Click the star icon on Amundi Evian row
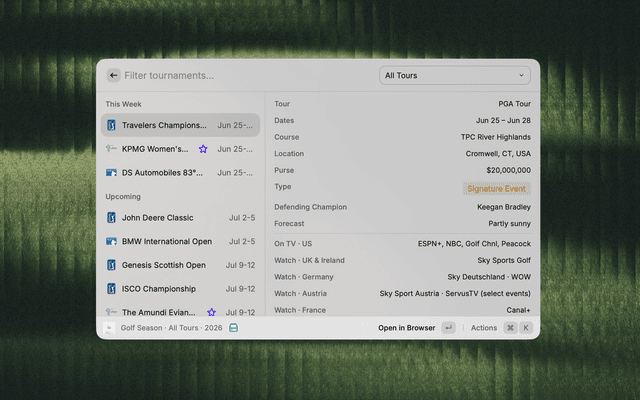 [x=211, y=312]
